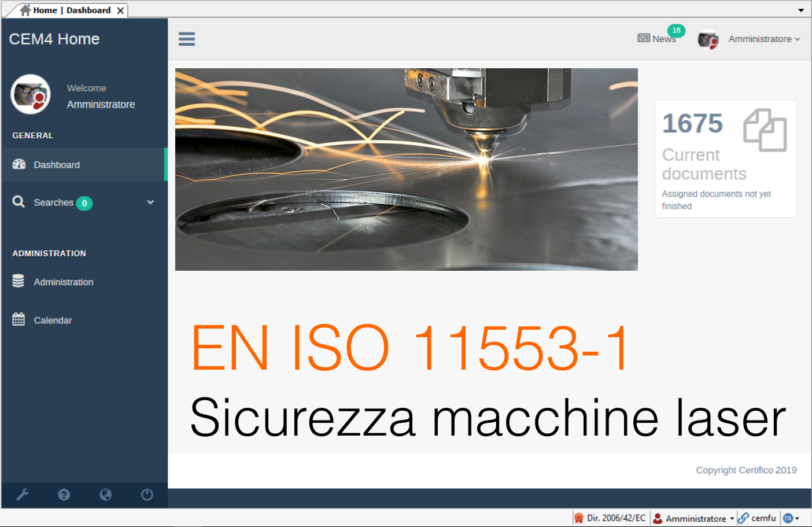Open the Dashboard section icon in sidebar
The width and height of the screenshot is (812, 527).
19,164
